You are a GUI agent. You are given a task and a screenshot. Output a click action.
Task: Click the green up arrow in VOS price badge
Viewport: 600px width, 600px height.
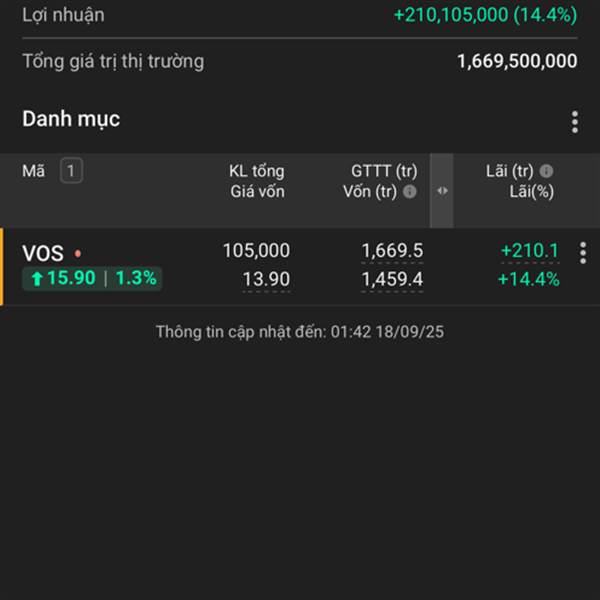[37, 279]
